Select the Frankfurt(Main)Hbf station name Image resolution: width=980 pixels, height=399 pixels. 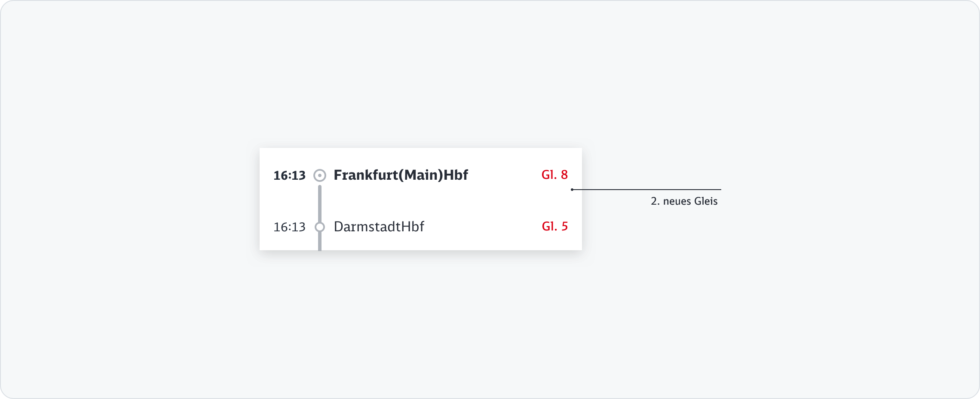(401, 175)
